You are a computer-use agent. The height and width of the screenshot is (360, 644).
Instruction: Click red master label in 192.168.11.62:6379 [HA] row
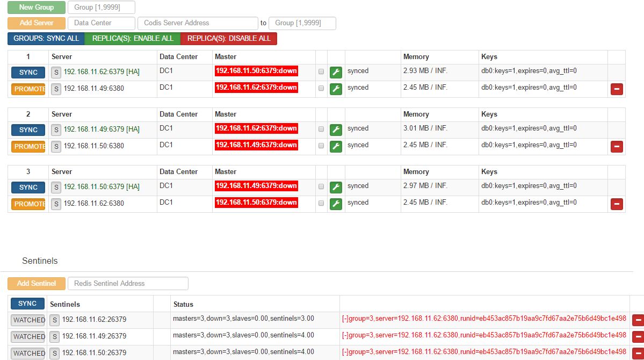pyautogui.click(x=256, y=71)
